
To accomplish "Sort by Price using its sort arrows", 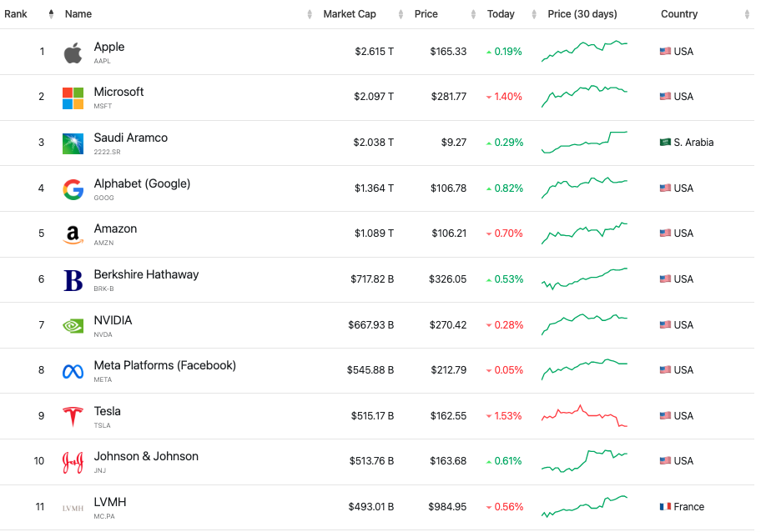I will click(473, 14).
